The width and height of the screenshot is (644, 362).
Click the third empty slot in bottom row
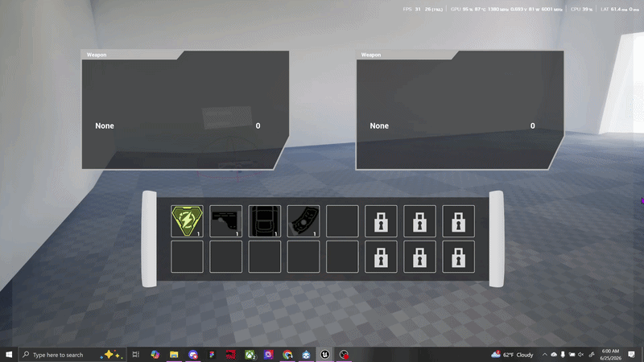(x=265, y=257)
